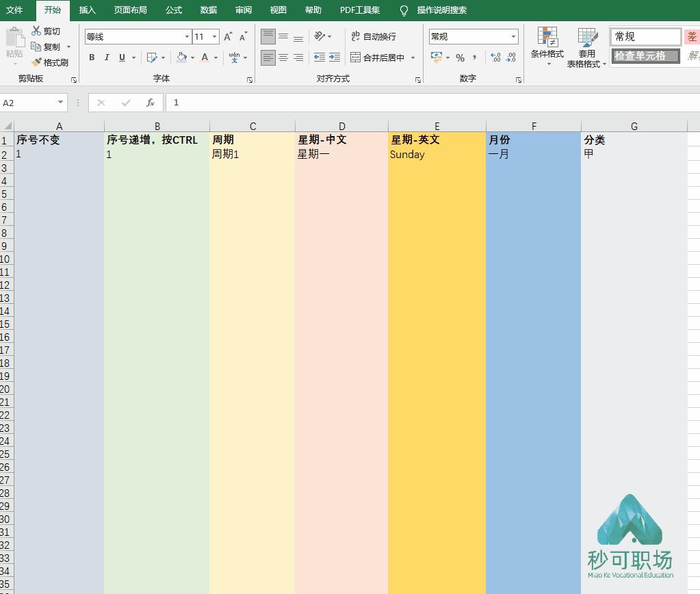
Task: Apply the 检查单元格 cell style
Action: pyautogui.click(x=644, y=55)
